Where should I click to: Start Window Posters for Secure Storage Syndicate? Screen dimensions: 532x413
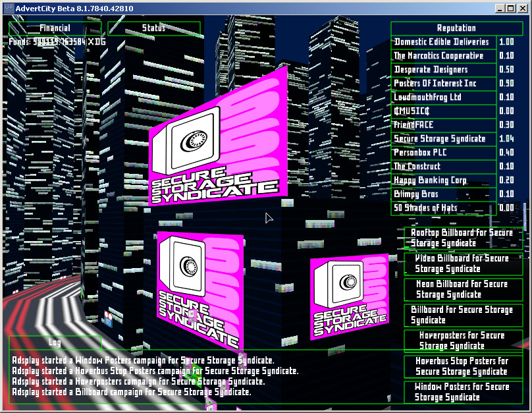click(x=463, y=391)
